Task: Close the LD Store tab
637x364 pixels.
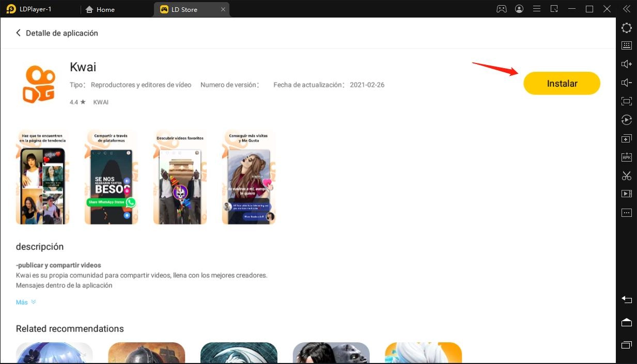Action: (x=223, y=9)
